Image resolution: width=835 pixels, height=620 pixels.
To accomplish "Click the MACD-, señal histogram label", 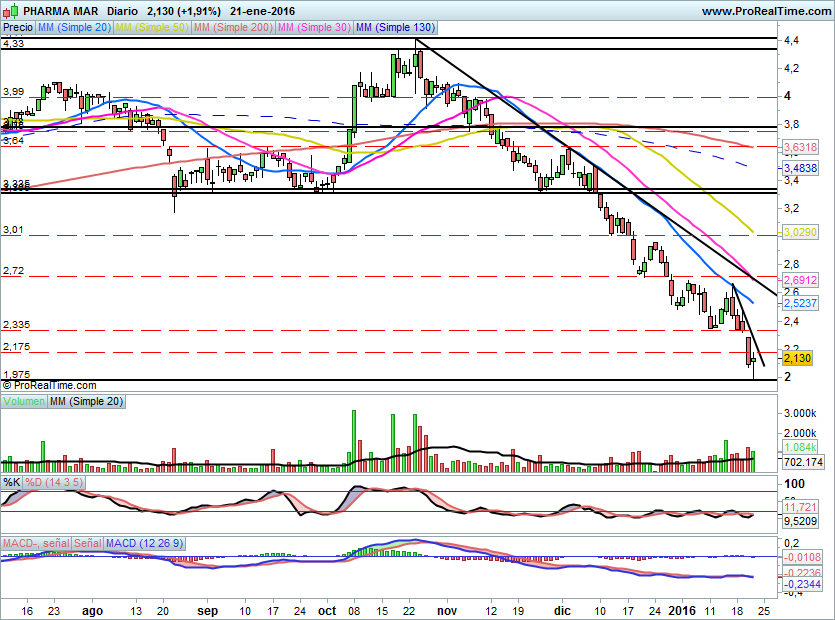I will 36,543.
